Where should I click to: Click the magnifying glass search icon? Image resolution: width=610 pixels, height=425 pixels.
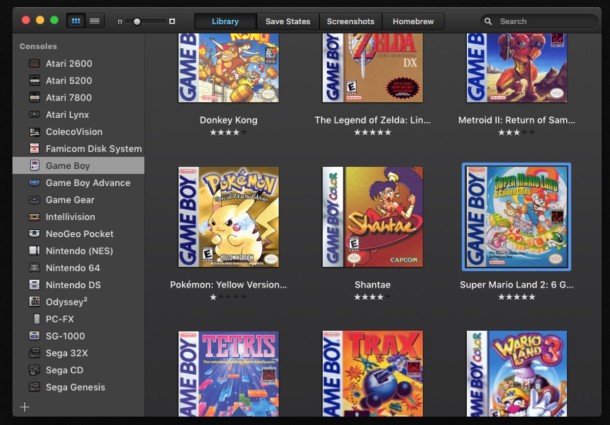coord(488,21)
